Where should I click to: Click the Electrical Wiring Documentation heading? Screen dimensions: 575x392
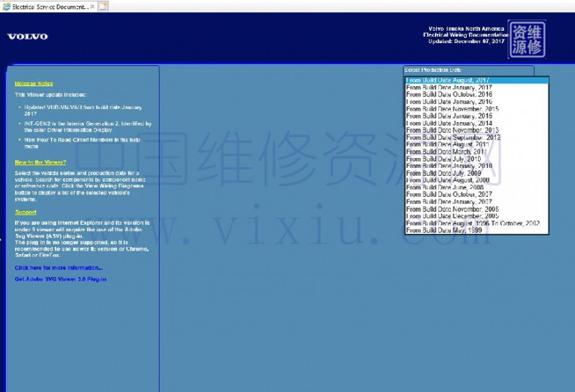[466, 34]
